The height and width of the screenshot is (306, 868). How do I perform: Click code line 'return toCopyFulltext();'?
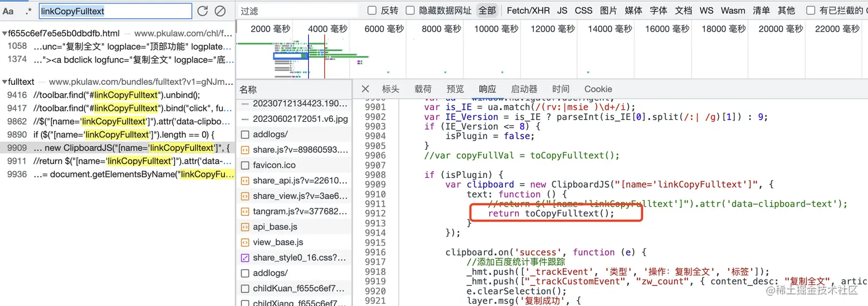pyautogui.click(x=551, y=214)
